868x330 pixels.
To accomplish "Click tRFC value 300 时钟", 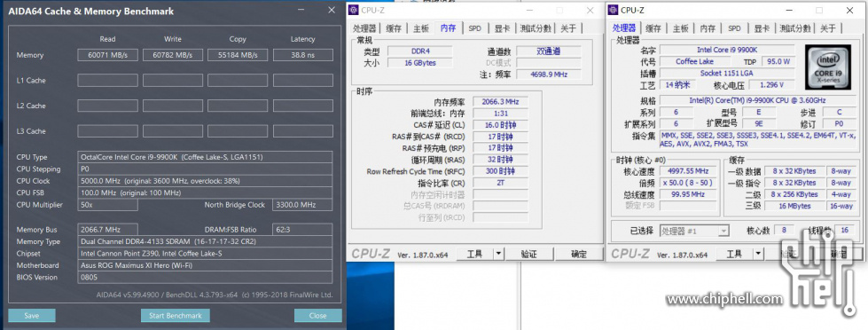I will point(500,171).
